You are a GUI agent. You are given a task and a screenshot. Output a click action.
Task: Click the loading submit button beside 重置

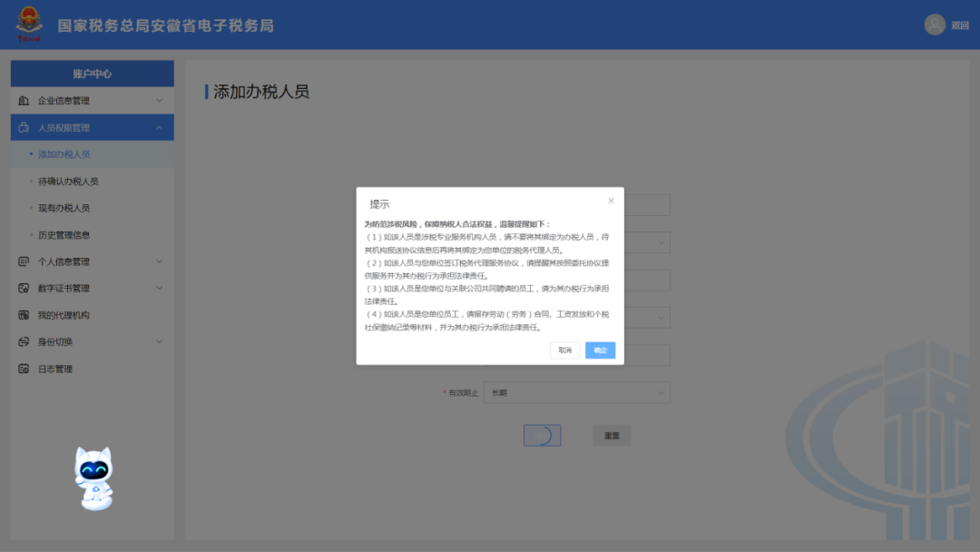click(x=542, y=435)
